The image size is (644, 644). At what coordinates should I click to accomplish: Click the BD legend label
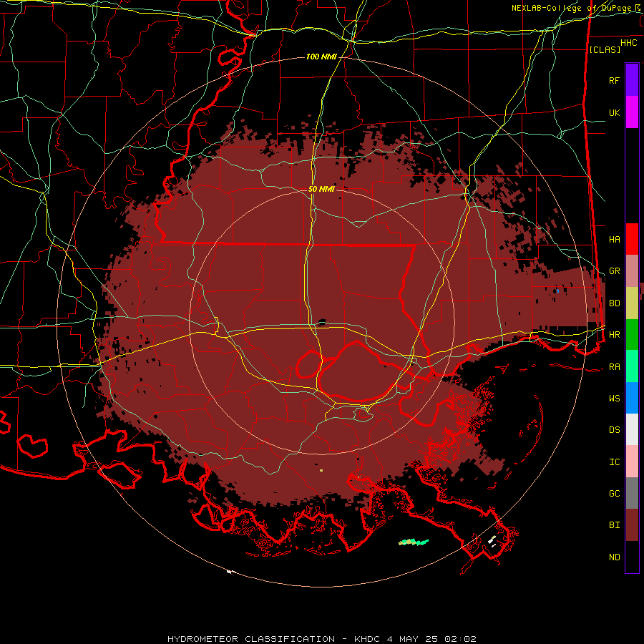614,303
